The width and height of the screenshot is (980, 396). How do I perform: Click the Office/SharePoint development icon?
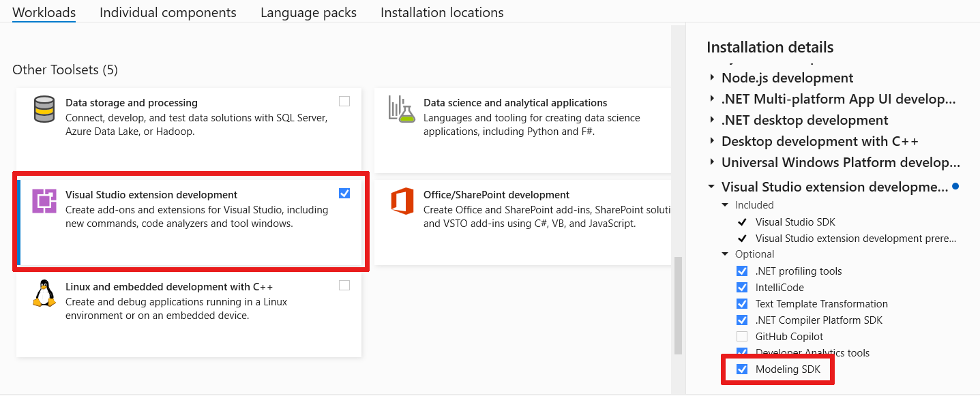[x=401, y=202]
